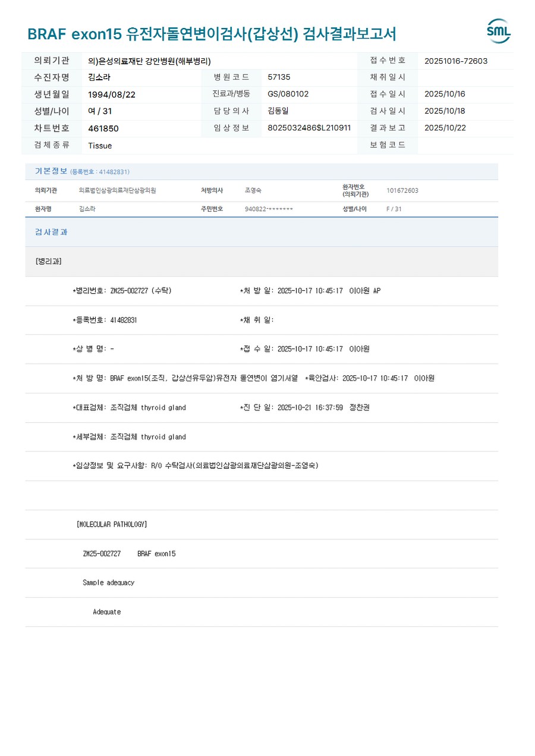Viewport: 535px width, 756px height.
Task: Click the '*세부검체: 조직검체 thyroid gland' line
Action: 129,437
